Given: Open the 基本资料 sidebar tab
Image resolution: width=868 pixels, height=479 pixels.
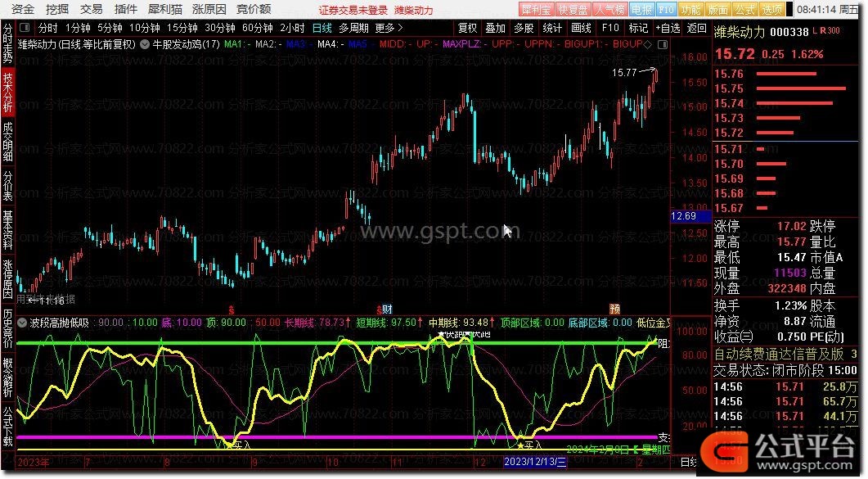Looking at the screenshot, I should click(7, 230).
